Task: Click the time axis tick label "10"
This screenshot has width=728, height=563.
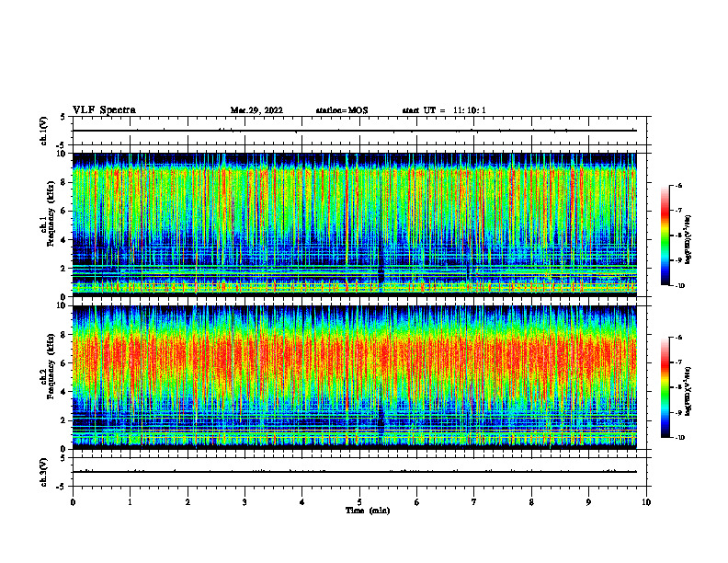Action: point(646,502)
